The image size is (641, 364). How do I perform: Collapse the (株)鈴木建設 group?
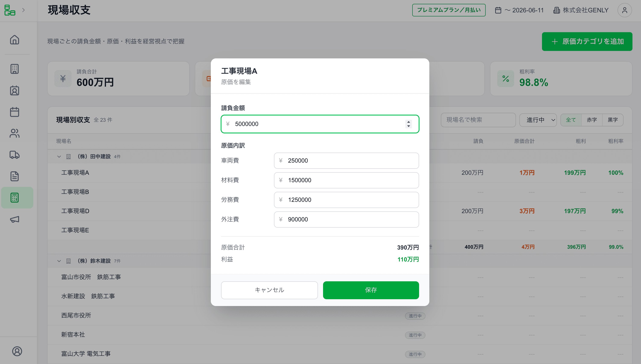[x=59, y=261]
